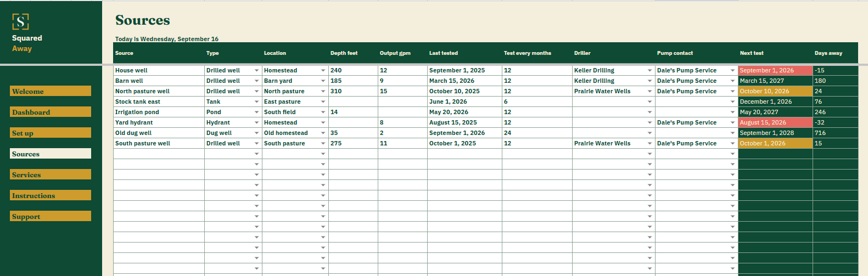Click days away value 716
This screenshot has width=868, height=276.
click(x=835, y=133)
